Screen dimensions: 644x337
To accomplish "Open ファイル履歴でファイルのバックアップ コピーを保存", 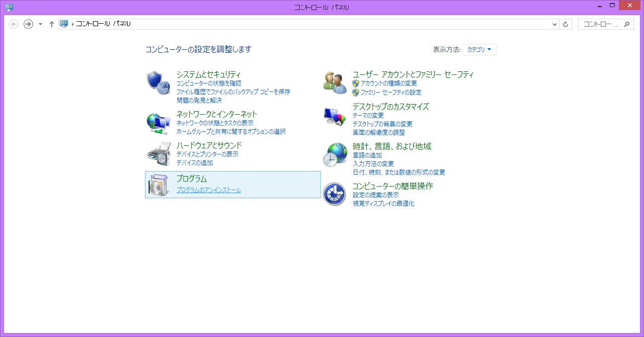I will pos(233,92).
